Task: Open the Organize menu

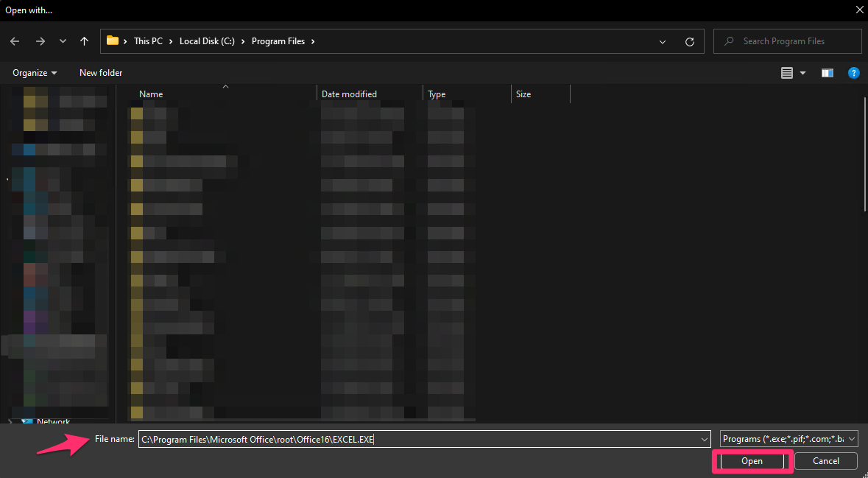Action: (35, 73)
